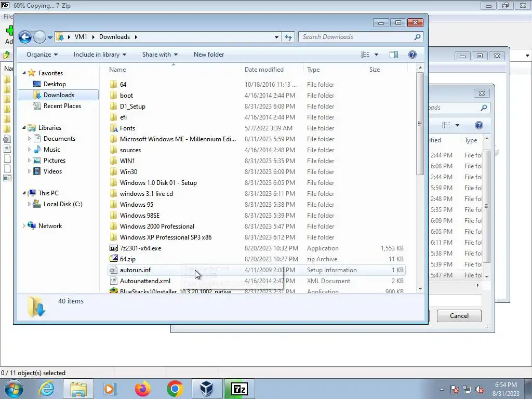532x399 pixels.
Task: Open the Share with menu
Action: [x=160, y=55]
